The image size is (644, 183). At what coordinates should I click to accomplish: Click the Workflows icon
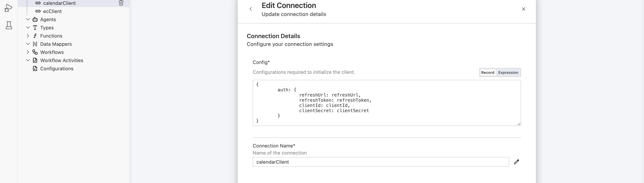point(35,52)
